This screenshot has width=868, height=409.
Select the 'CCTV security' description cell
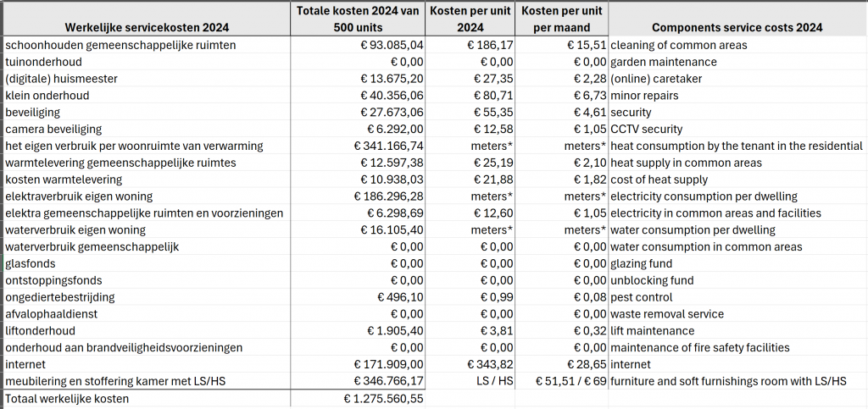pos(737,130)
